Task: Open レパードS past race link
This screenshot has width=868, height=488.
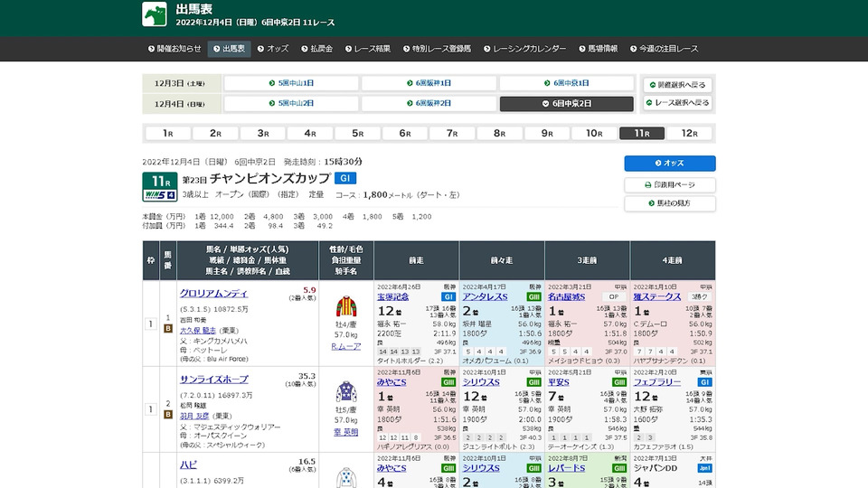Action: (x=566, y=468)
